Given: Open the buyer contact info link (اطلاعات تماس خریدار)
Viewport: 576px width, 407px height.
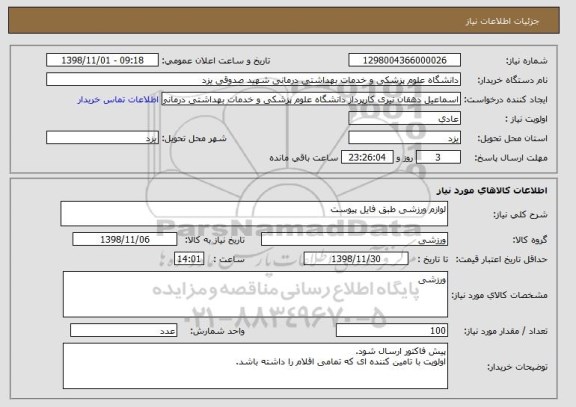Looking at the screenshot, I should pyautogui.click(x=118, y=100).
